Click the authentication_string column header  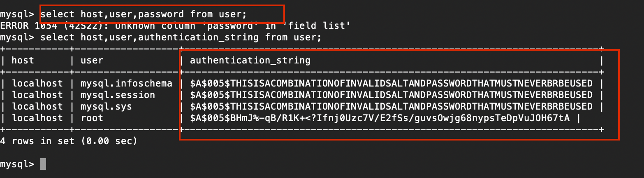(x=250, y=61)
